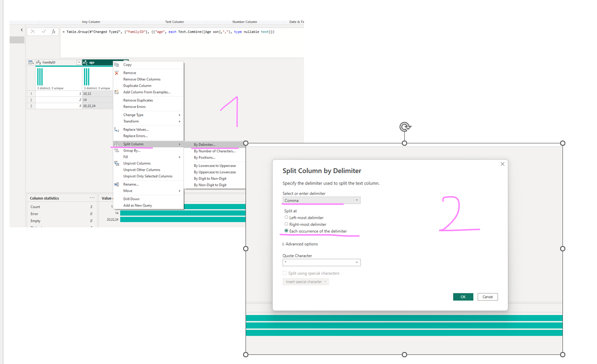Screen dimensions: 597x364
Task: Open the FamilyID column filter dropdown
Action: [x=79, y=62]
